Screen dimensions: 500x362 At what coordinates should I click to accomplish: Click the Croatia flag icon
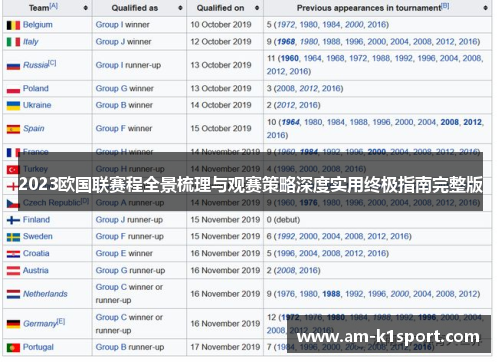coord(13,254)
